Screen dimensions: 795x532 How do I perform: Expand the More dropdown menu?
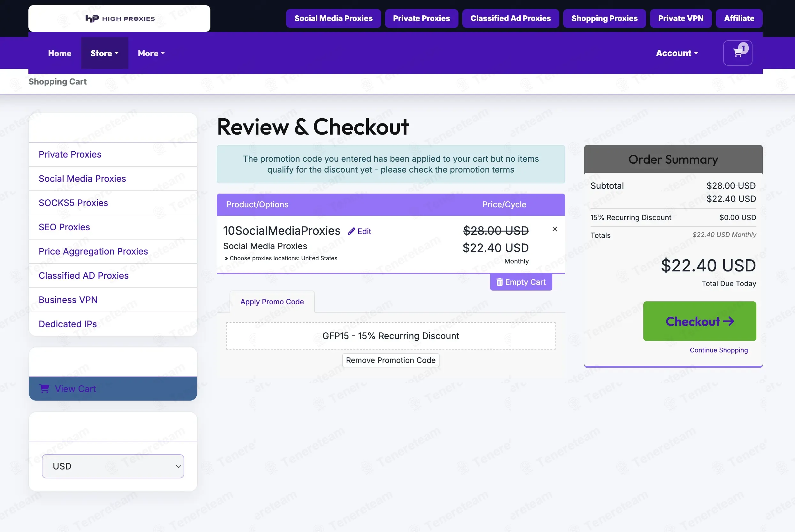(151, 53)
